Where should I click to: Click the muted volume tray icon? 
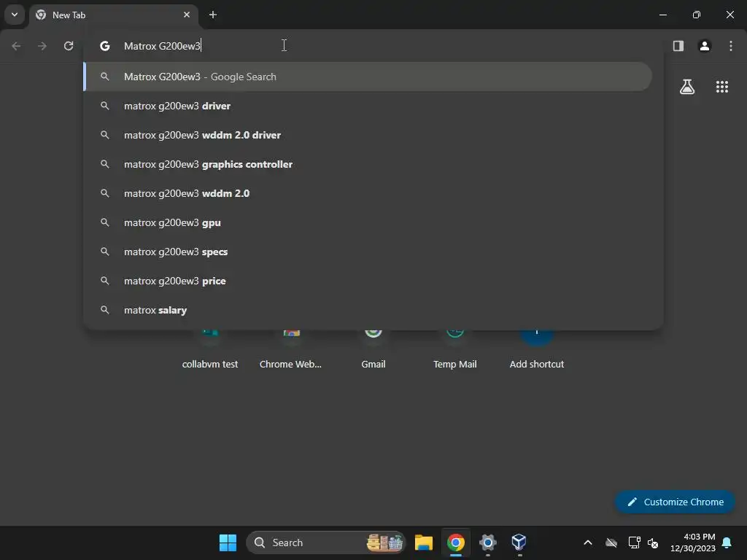pos(653,542)
